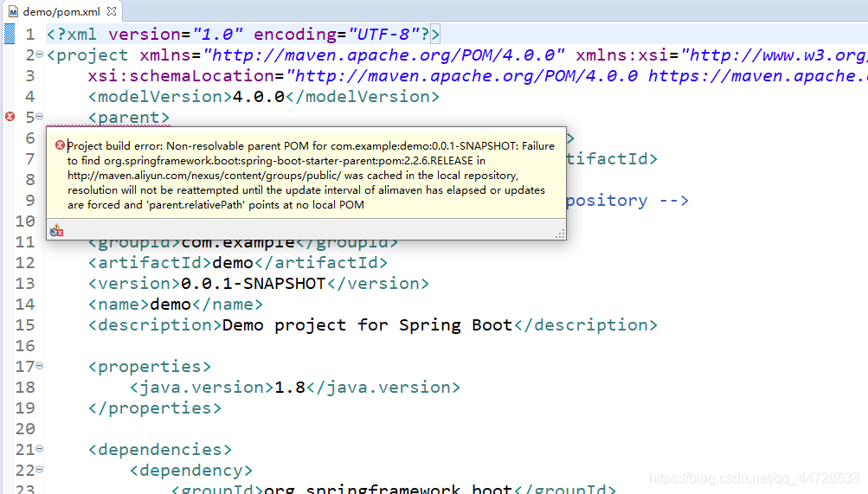Collapse the dependencies element at line 21
The image size is (868, 494).
39,449
